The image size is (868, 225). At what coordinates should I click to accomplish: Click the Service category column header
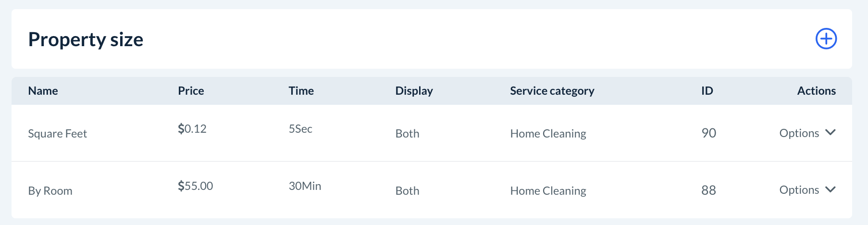552,91
